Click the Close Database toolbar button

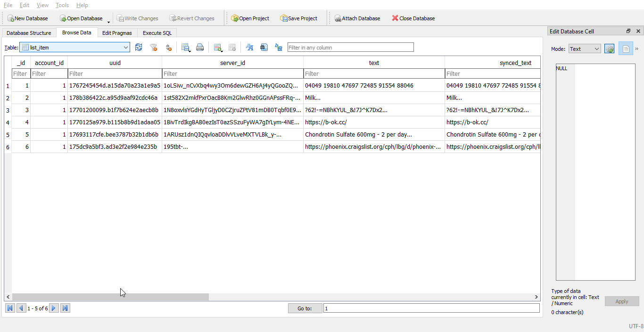pyautogui.click(x=413, y=18)
